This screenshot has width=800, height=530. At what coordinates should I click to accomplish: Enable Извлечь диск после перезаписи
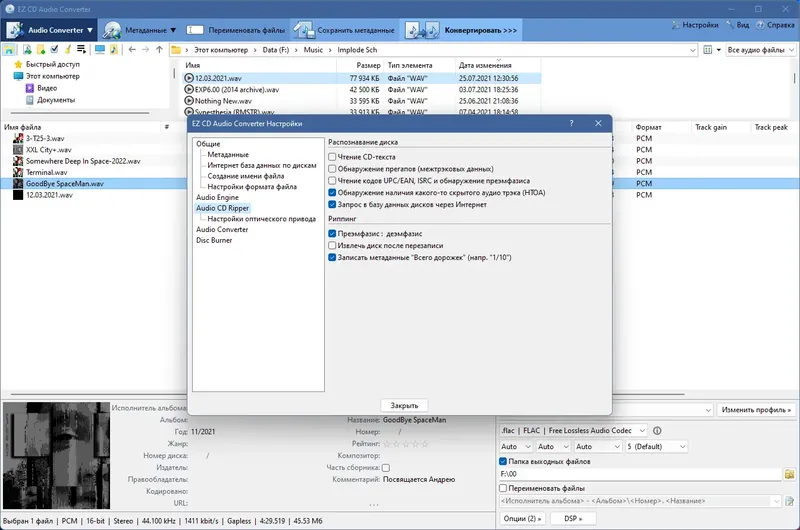[x=332, y=245]
